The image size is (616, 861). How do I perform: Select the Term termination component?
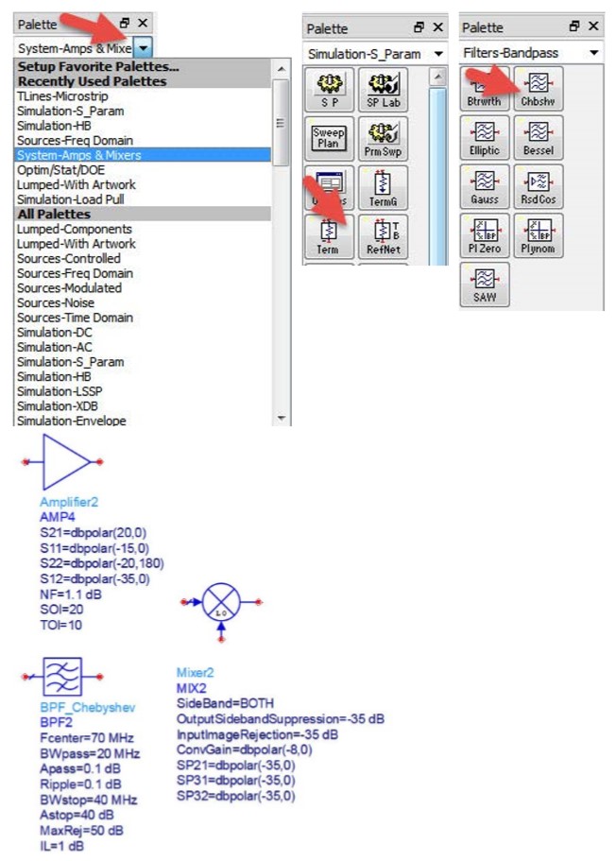point(330,236)
